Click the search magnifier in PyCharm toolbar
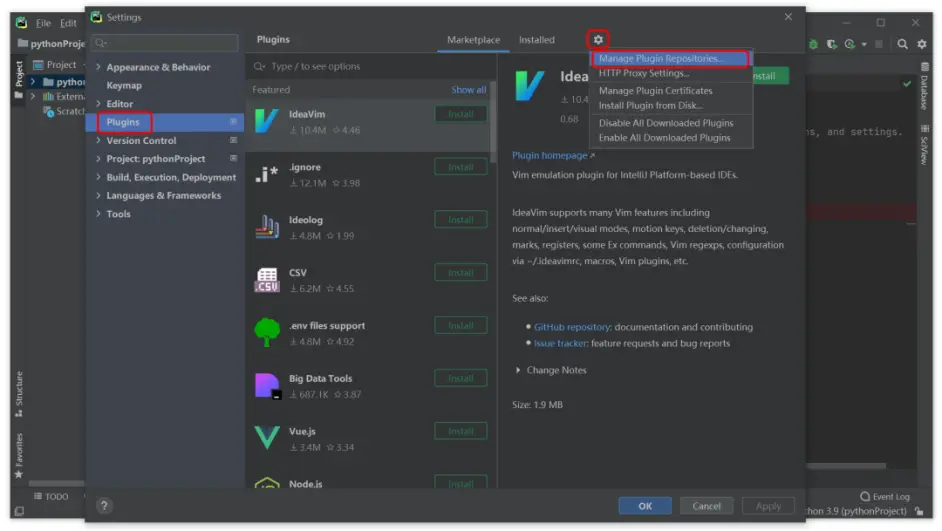The image size is (942, 531). [902, 44]
